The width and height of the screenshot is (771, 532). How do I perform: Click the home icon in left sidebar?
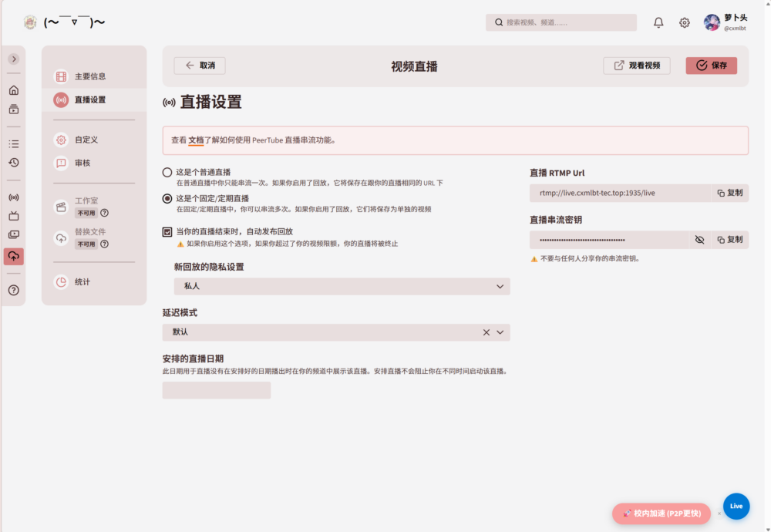coord(14,90)
